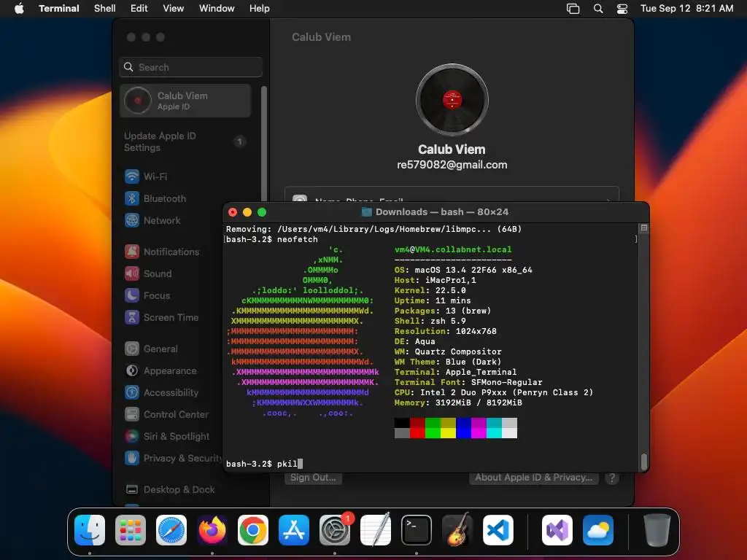Open TextEdit from the Dock

pyautogui.click(x=376, y=530)
